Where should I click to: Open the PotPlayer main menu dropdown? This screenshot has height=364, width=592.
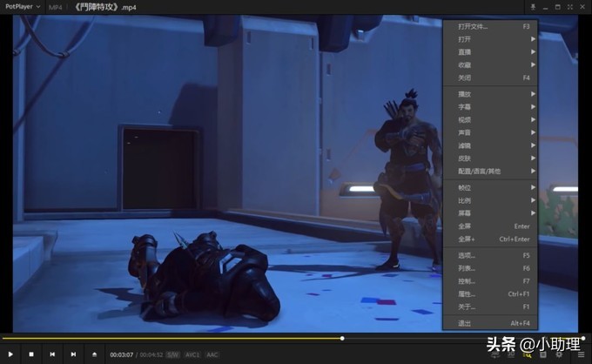tap(23, 7)
